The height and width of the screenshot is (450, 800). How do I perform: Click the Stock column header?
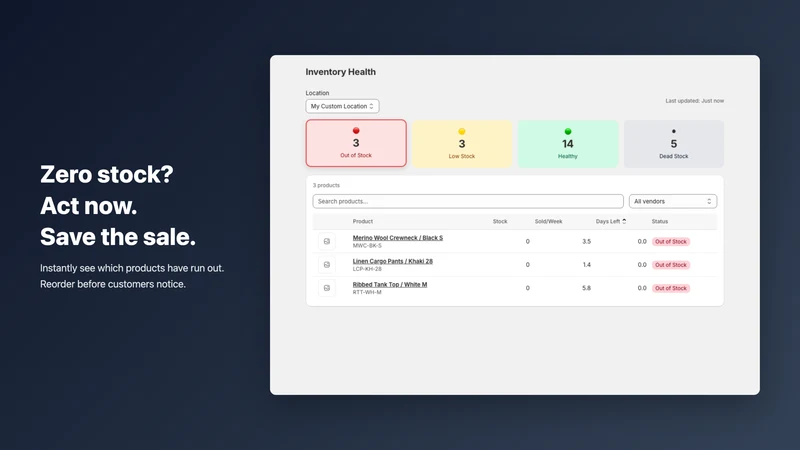[x=500, y=221]
